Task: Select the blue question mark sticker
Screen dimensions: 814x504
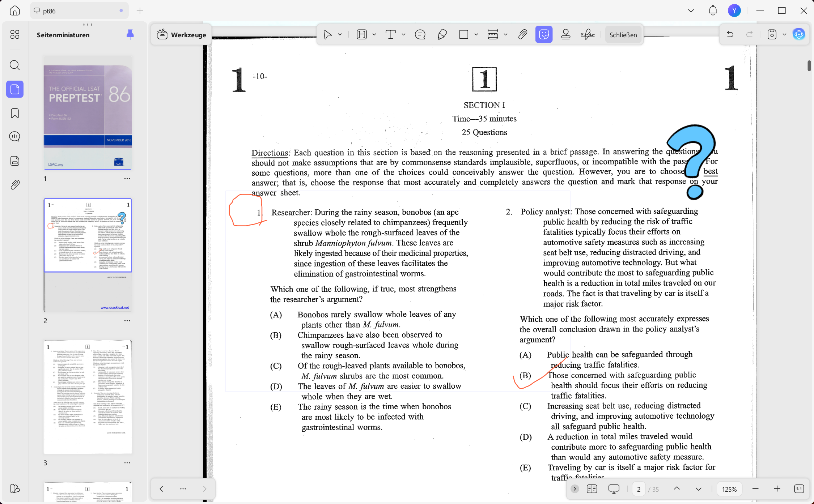Action: coord(691,162)
